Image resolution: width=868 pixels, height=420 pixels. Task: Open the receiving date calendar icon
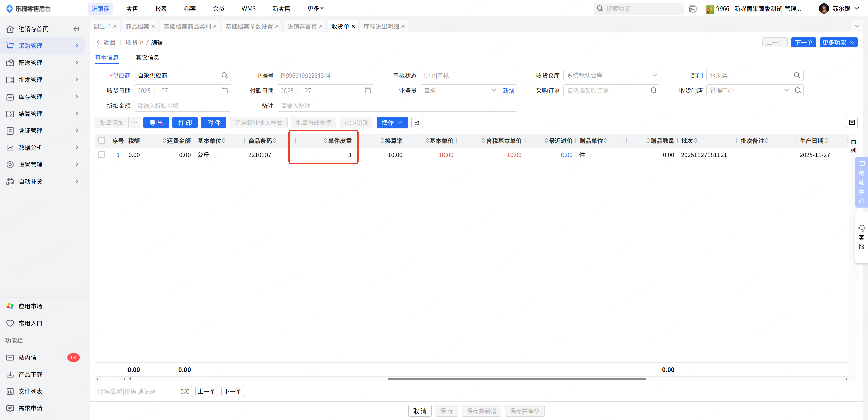coord(224,91)
